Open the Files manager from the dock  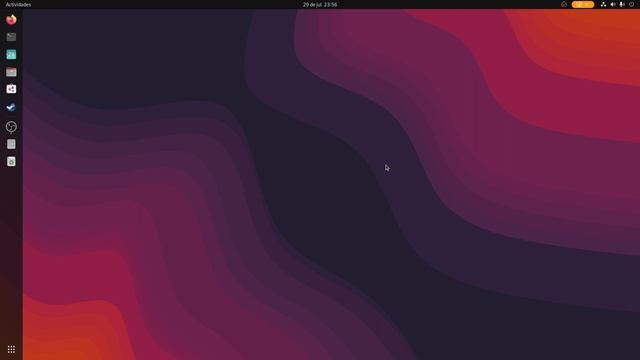pyautogui.click(x=11, y=72)
